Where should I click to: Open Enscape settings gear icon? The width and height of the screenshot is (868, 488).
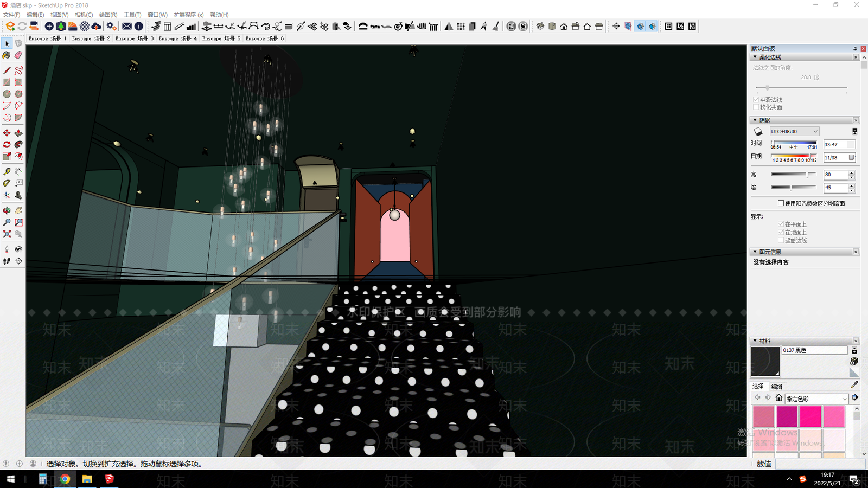(x=111, y=26)
